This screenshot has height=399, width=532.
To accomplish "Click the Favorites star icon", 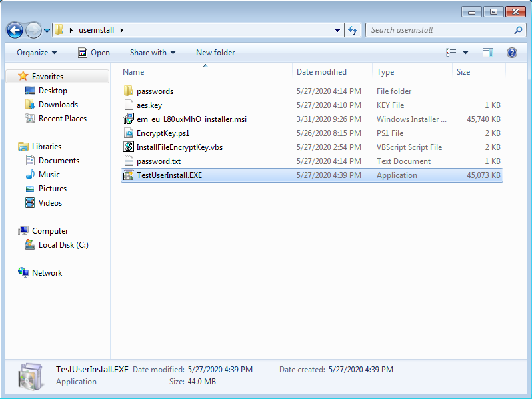I will (x=23, y=76).
